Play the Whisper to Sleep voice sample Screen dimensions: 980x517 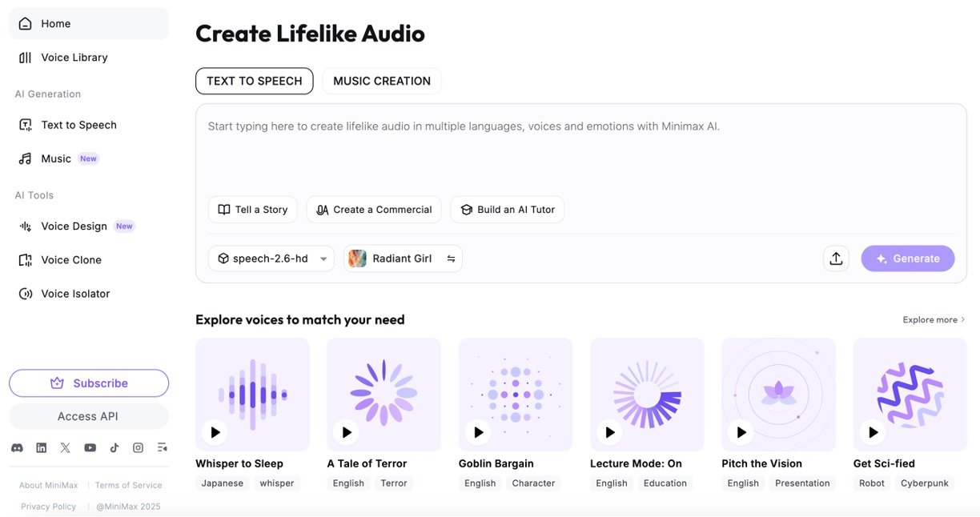tap(215, 432)
